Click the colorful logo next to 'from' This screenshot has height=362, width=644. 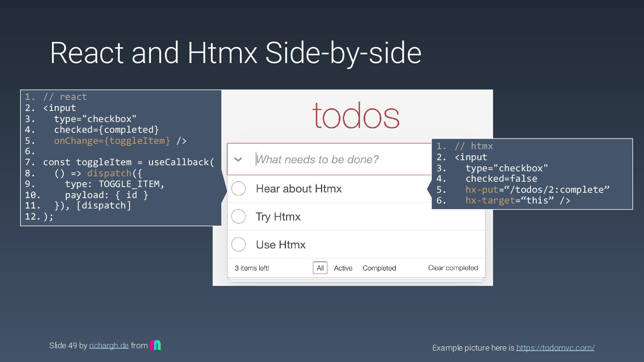click(155, 345)
